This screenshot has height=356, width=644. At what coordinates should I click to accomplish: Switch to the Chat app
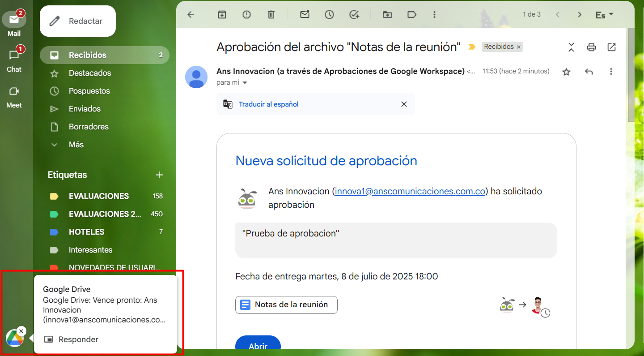click(14, 60)
